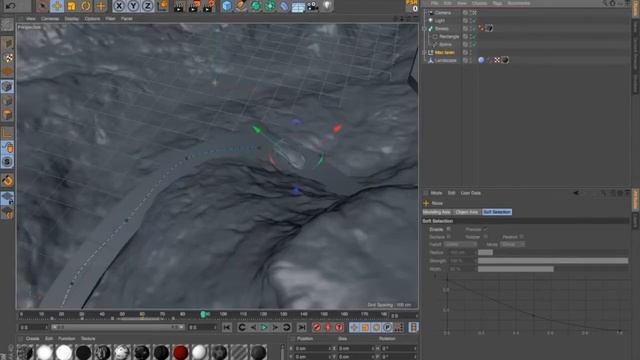Toggle Landscape visibility dots
Viewport: 640px width, 360px height.
pyautogui.click(x=471, y=60)
